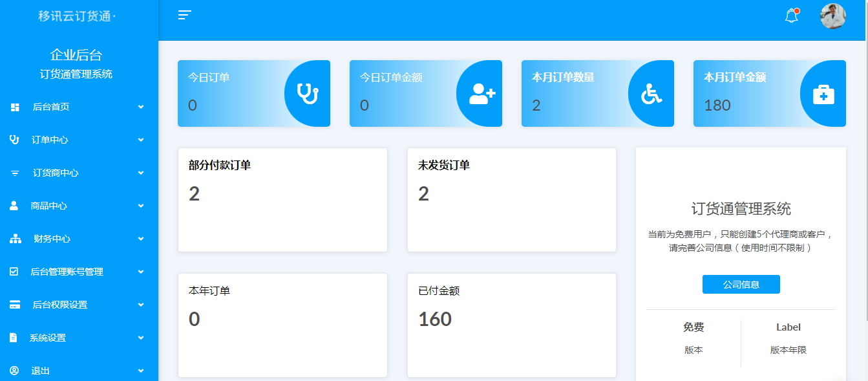Click the card icon beside 后台权限设置
This screenshot has width=868, height=381.
click(15, 305)
